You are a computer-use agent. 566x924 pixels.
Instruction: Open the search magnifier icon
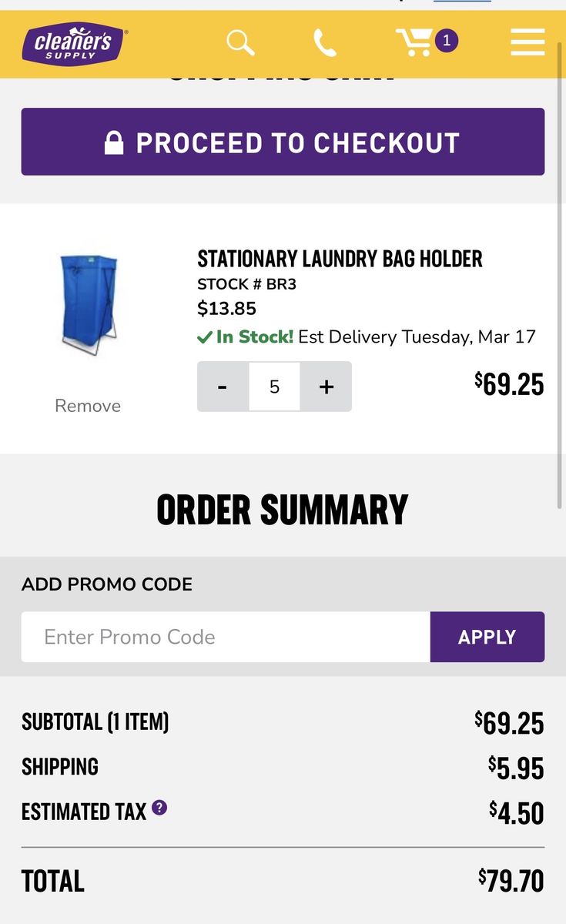tap(240, 42)
